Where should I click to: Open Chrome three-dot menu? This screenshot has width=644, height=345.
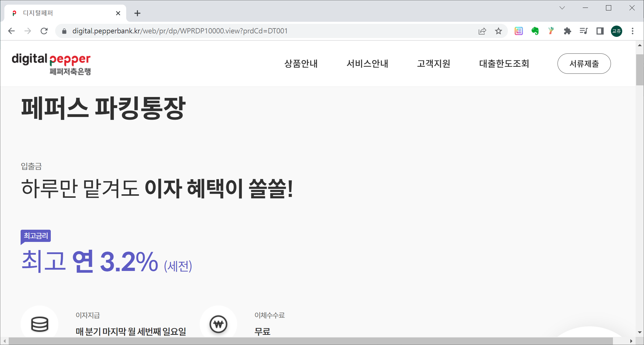tap(633, 31)
